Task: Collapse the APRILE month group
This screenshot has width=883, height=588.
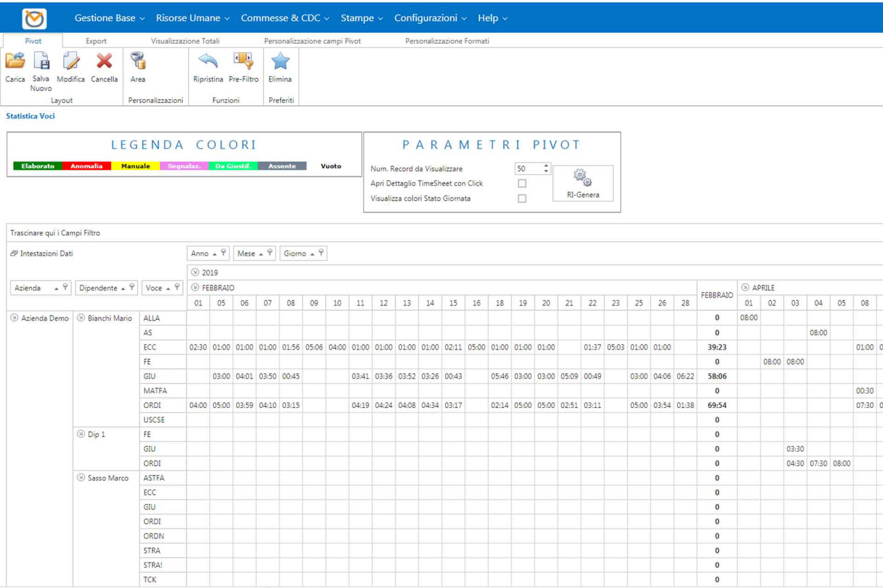Action: point(745,288)
